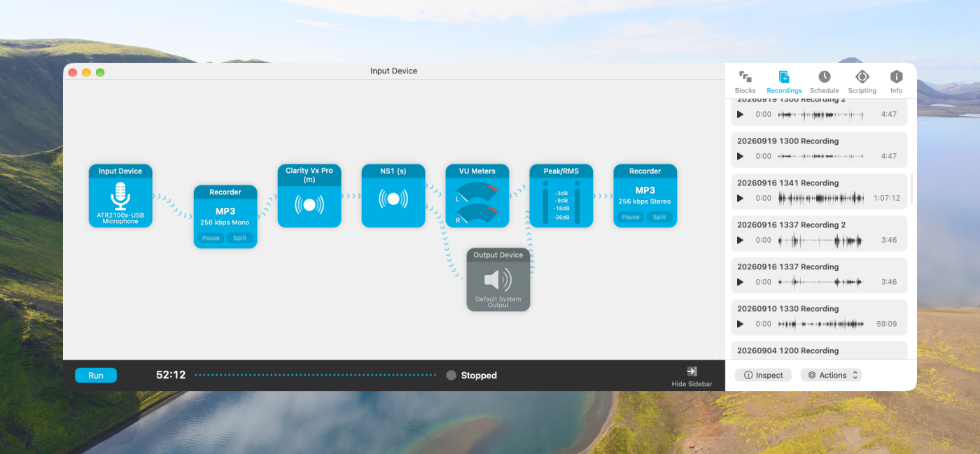Click the NS1 (s) effect block
This screenshot has width=980, height=454.
393,196
